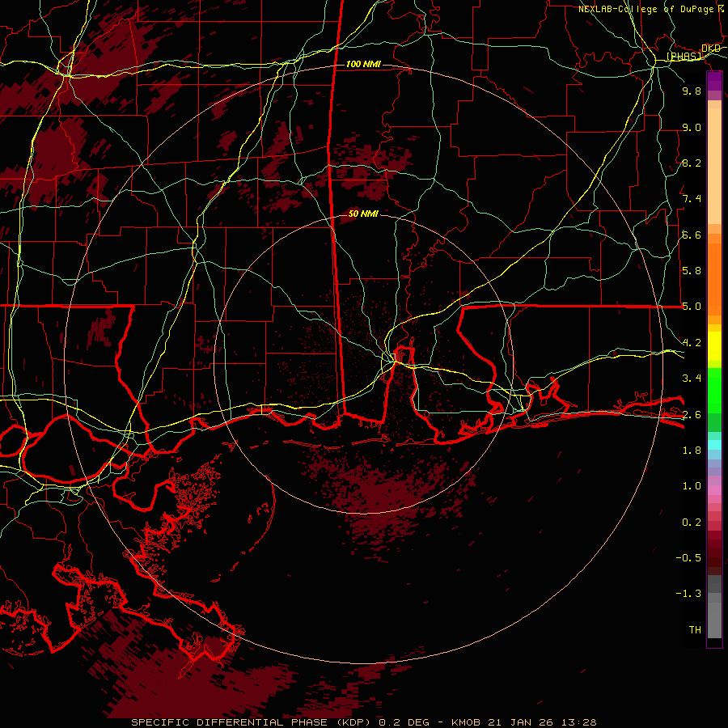Pick the orange swatch on the color bar
This screenshot has height=728, width=728.
click(x=714, y=278)
